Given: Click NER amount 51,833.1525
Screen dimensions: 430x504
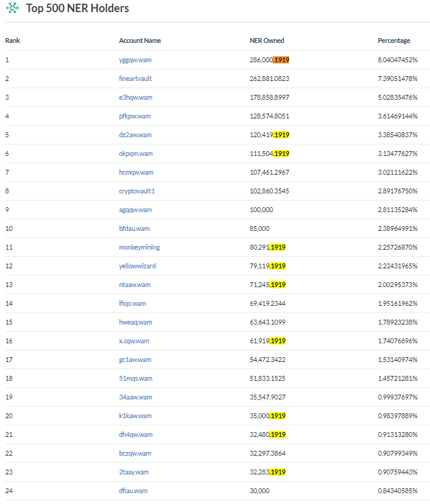Looking at the screenshot, I should (267, 378).
